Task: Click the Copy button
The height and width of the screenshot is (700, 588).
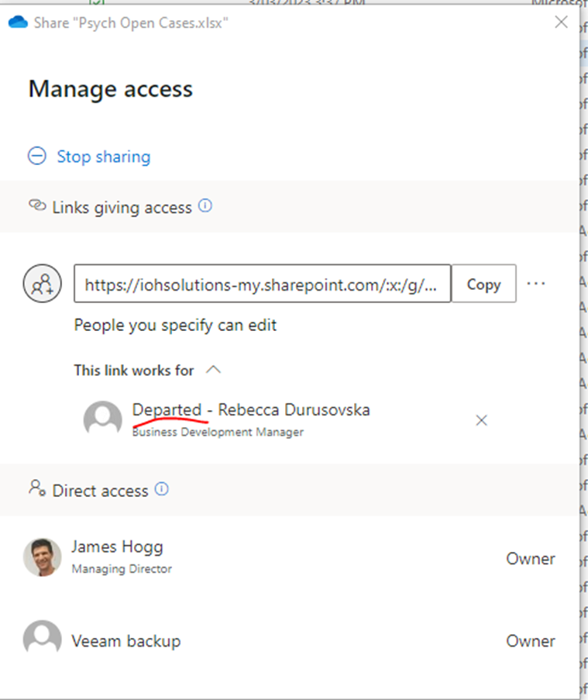Action: click(x=484, y=284)
